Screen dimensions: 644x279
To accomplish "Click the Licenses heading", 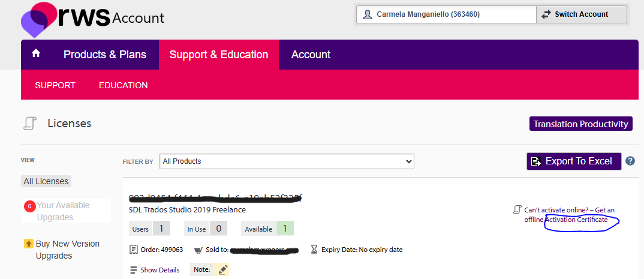I will click(70, 123).
